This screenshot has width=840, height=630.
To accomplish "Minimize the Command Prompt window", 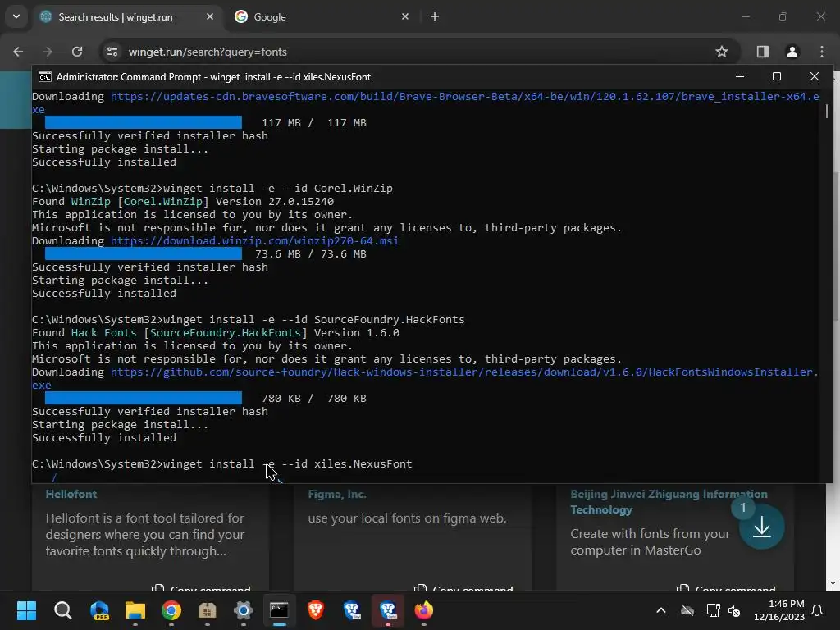I will pos(740,76).
